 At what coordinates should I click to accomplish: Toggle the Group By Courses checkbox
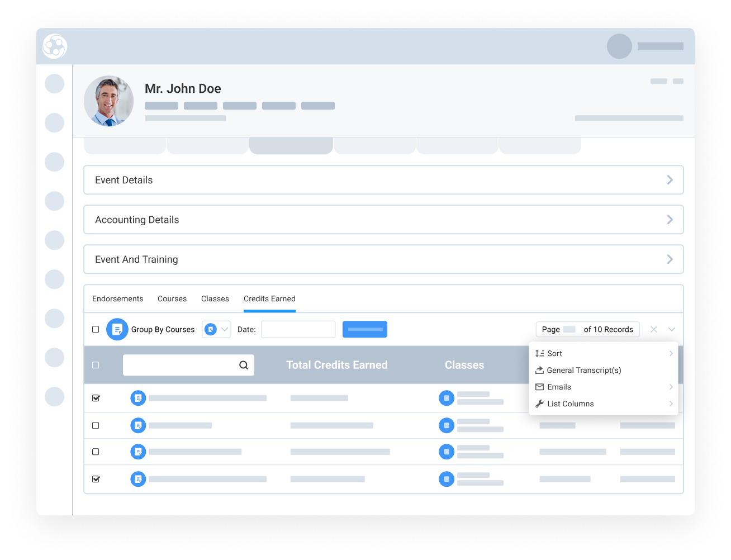coord(96,329)
